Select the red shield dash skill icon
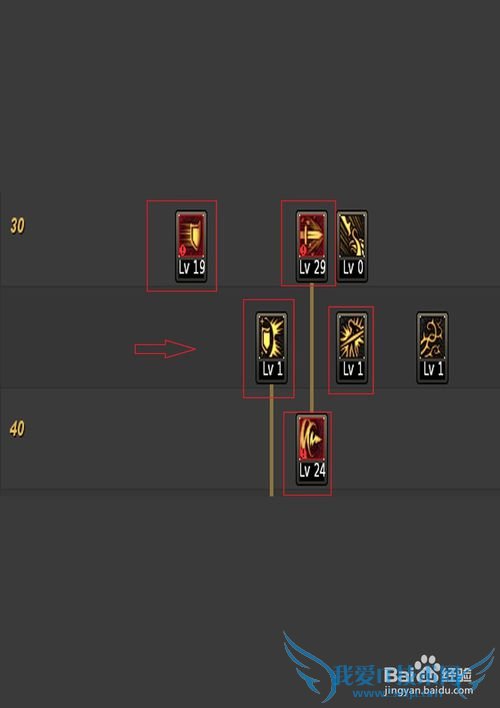This screenshot has height=708, width=500. [191, 235]
